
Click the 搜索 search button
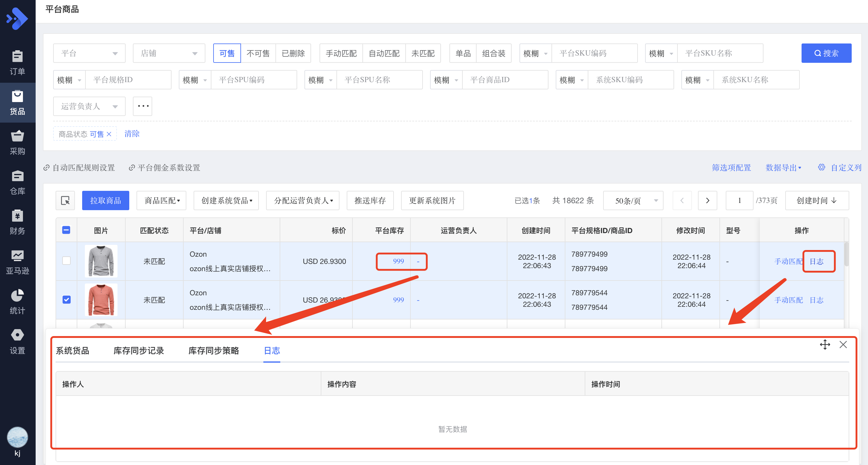[826, 53]
